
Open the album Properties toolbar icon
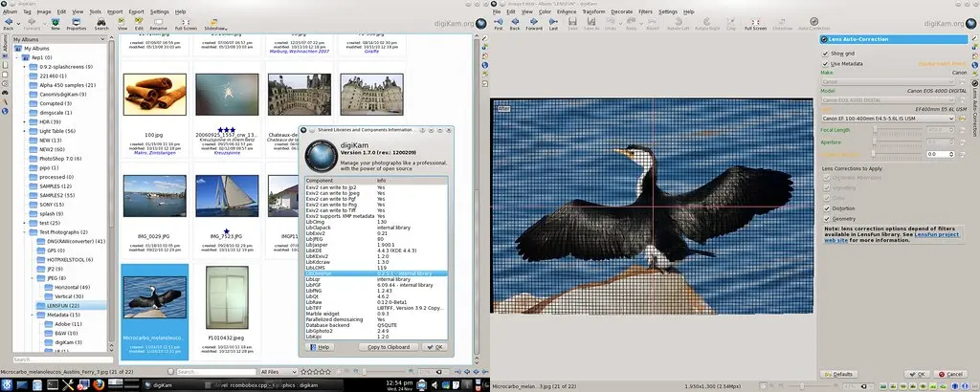(77, 22)
